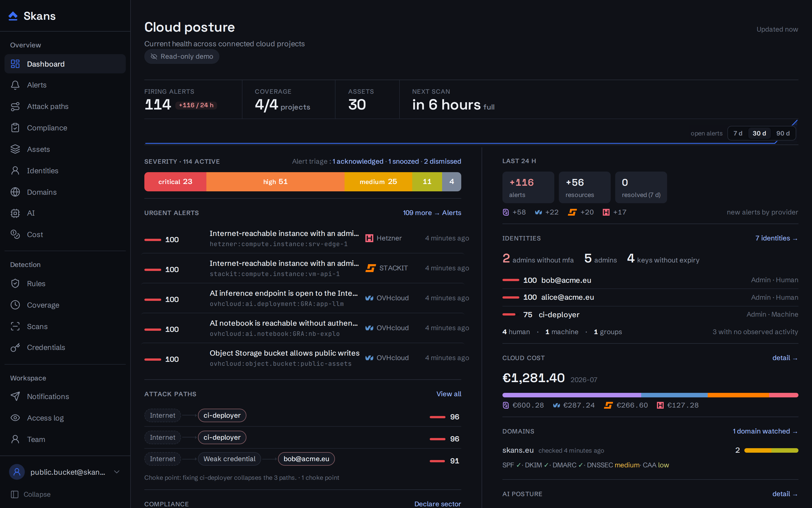
Task: Open Cloud cost 'detail →' link
Action: tap(785, 358)
